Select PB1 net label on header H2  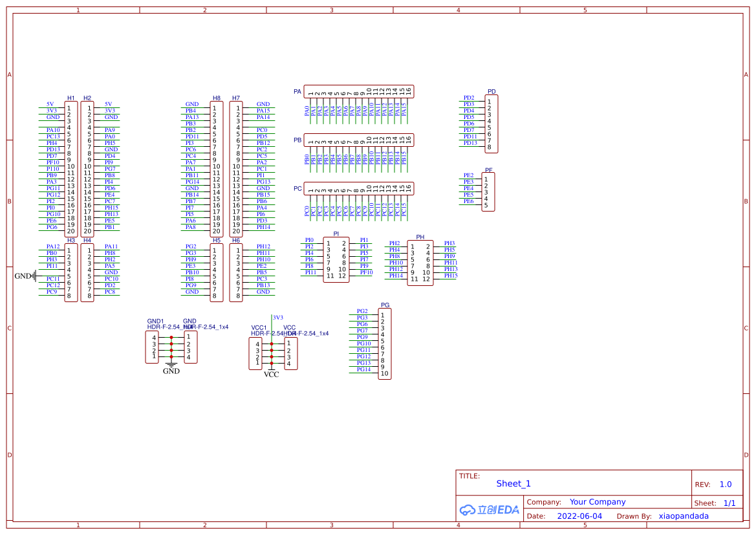tap(110, 227)
